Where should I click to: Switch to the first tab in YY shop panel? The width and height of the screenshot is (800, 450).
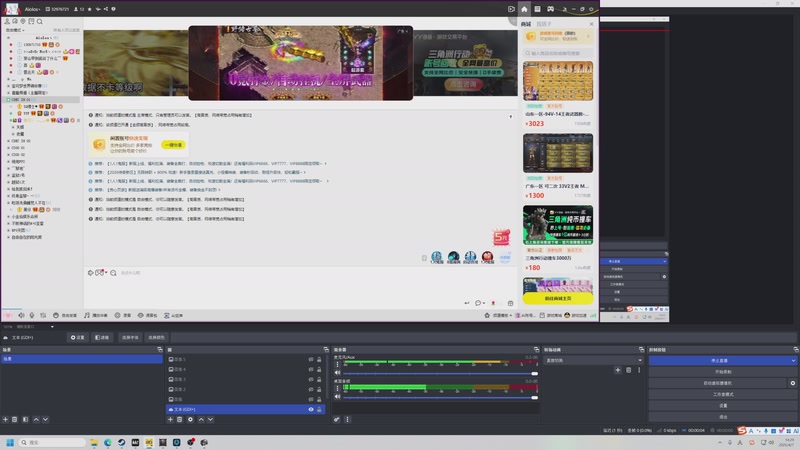(526, 24)
